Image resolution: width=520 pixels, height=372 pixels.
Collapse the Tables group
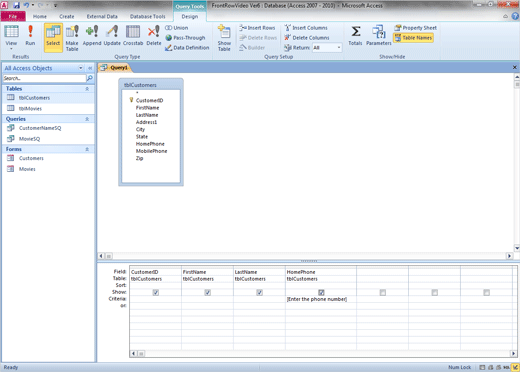(87, 89)
